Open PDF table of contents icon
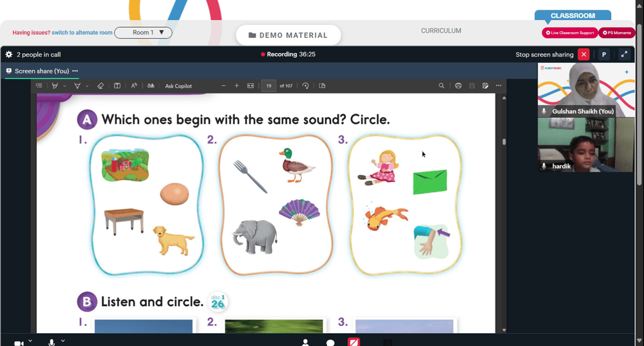644x346 pixels. pyautogui.click(x=39, y=86)
